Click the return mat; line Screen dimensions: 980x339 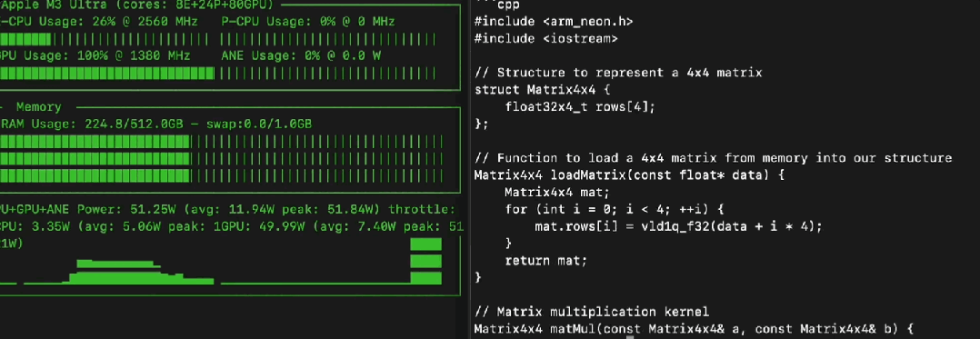click(546, 260)
